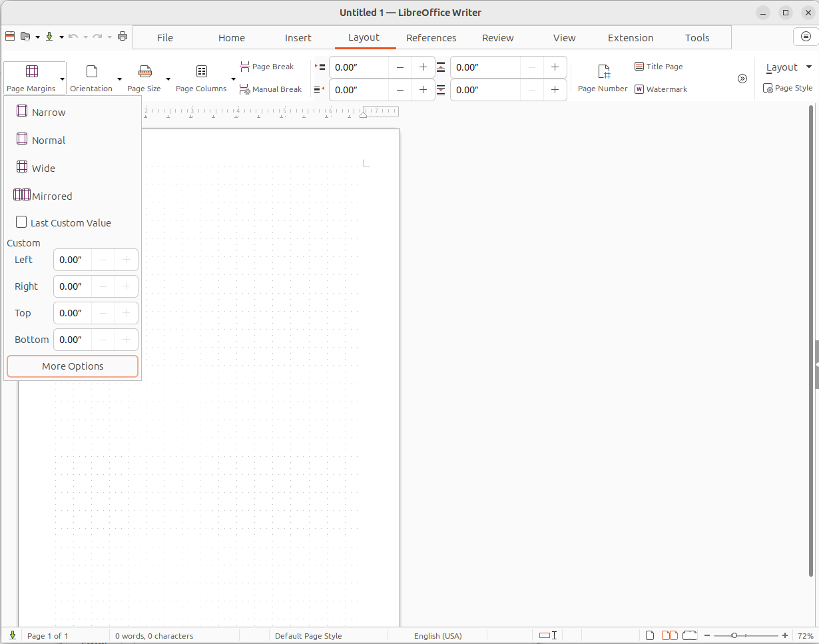
Task: Switch to the Tools tab
Action: tap(697, 37)
